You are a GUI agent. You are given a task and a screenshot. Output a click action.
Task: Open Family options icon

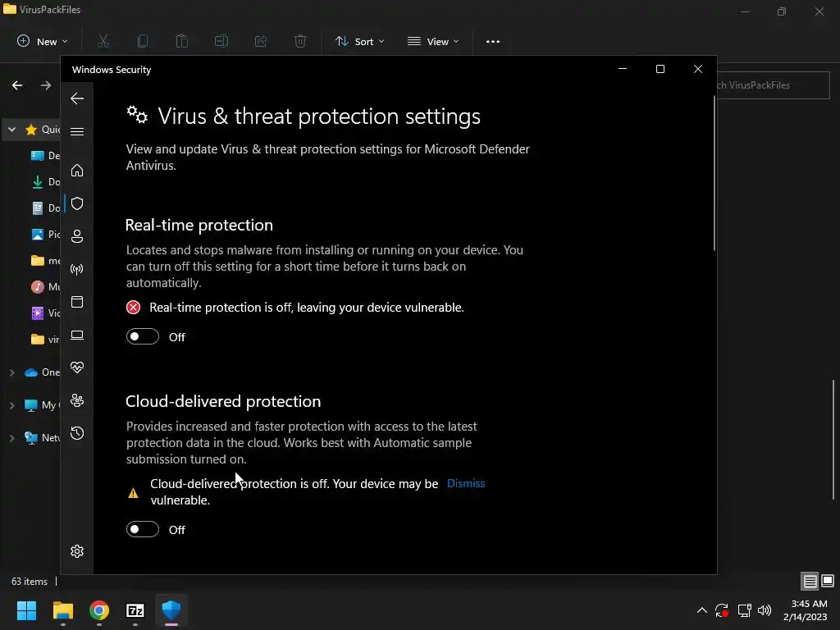coord(77,400)
